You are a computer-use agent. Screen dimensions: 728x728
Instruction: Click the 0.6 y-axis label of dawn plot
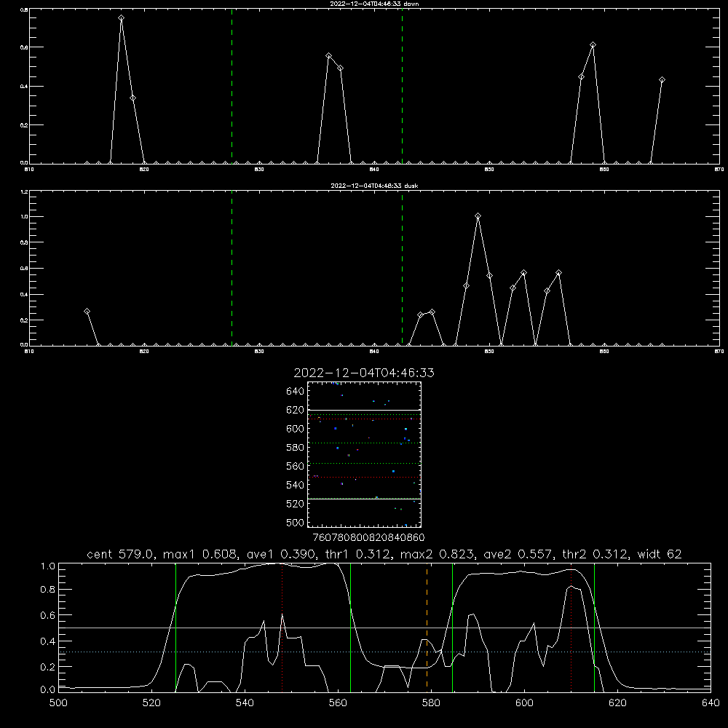pos(24,47)
